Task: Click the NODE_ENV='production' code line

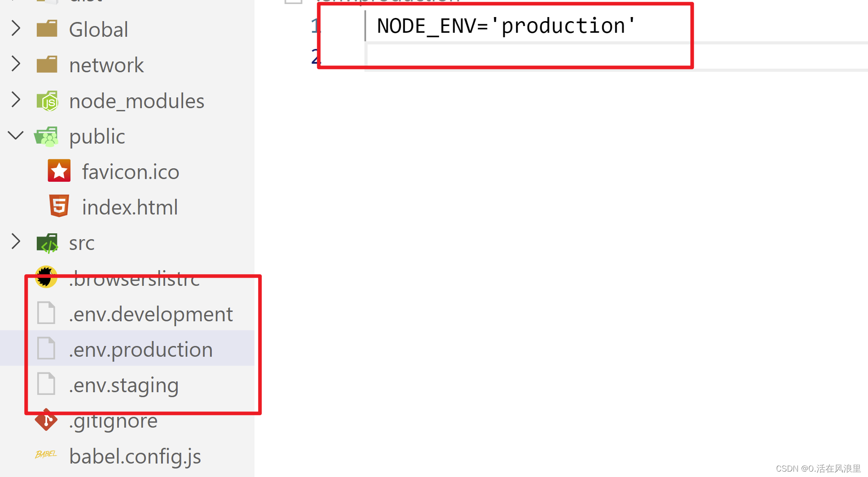Action: [506, 26]
